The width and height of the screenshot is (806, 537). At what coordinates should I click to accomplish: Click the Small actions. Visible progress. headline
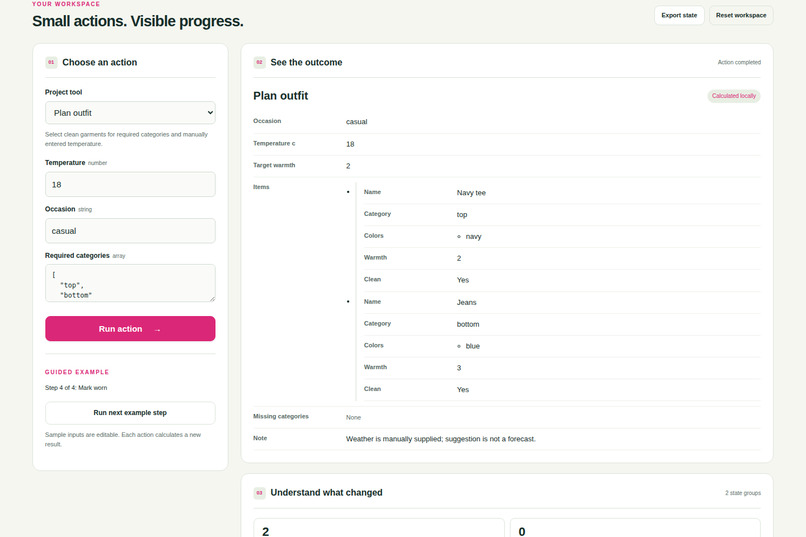click(138, 21)
